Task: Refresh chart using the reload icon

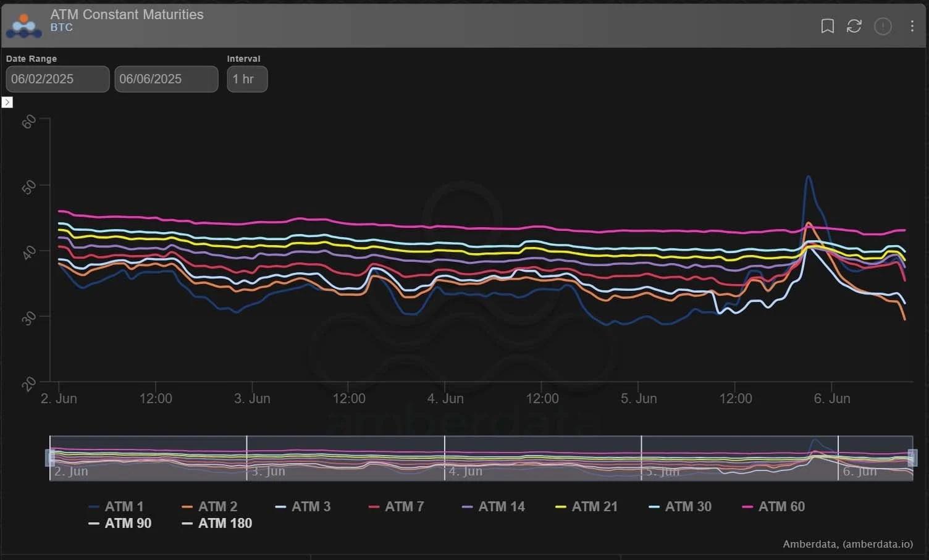Action: pos(854,26)
